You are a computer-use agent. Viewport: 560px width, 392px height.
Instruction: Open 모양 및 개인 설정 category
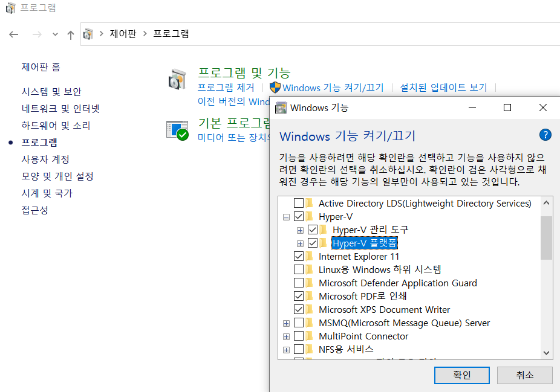click(57, 176)
